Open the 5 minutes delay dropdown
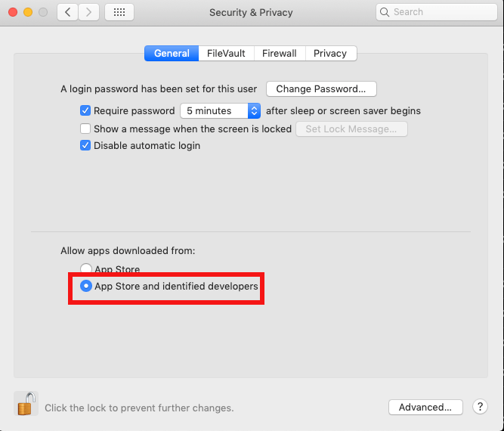This screenshot has width=504, height=431. [220, 110]
